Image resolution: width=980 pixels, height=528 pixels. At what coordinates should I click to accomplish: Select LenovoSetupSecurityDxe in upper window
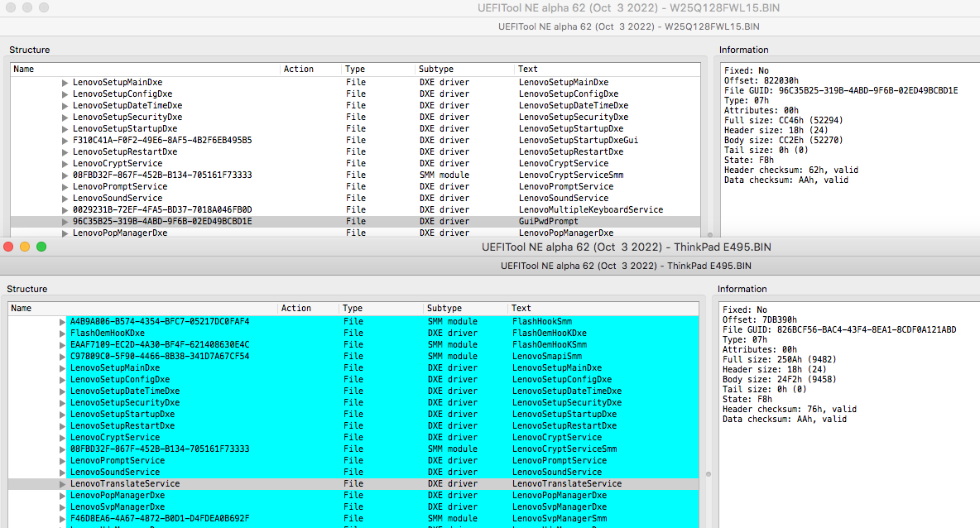[x=355, y=117]
